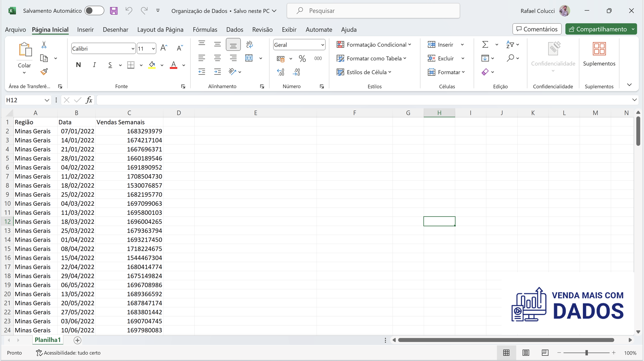Image resolution: width=644 pixels, height=361 pixels.
Task: Open Sort and Filter A-Z icon
Action: point(510,45)
